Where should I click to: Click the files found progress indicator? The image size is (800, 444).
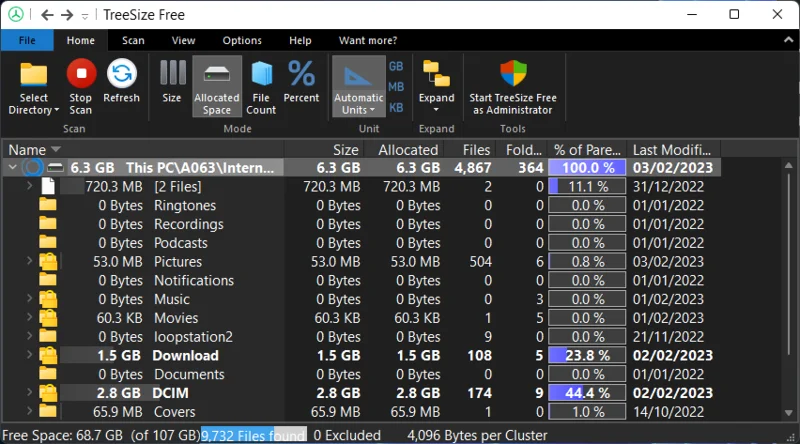point(254,435)
